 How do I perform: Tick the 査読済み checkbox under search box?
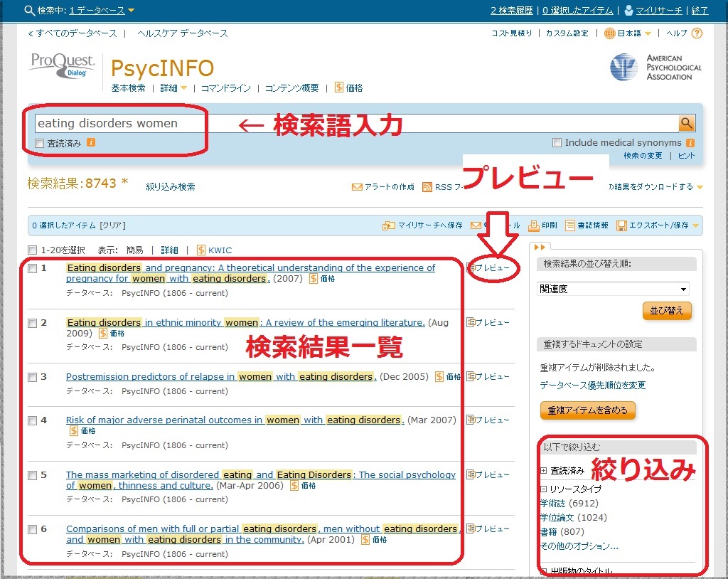[40, 143]
